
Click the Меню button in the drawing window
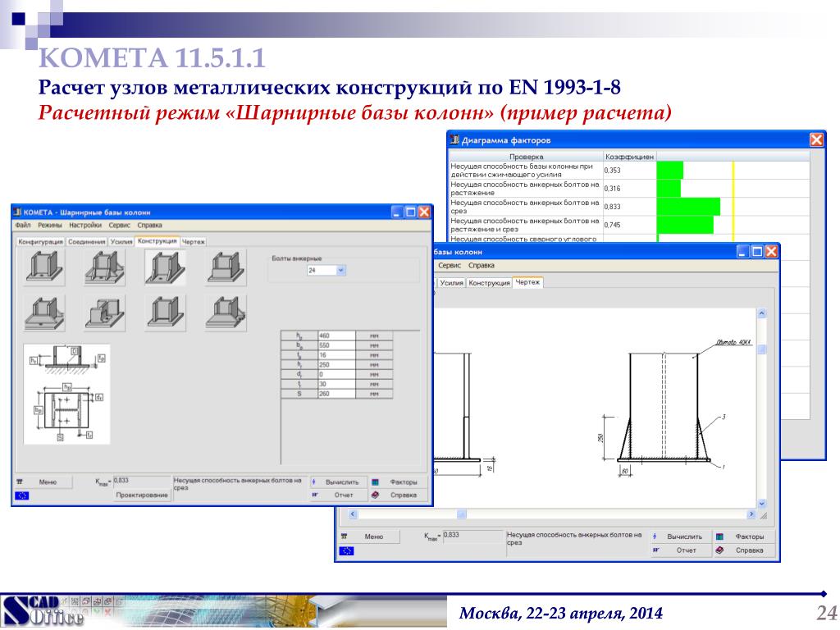[368, 536]
